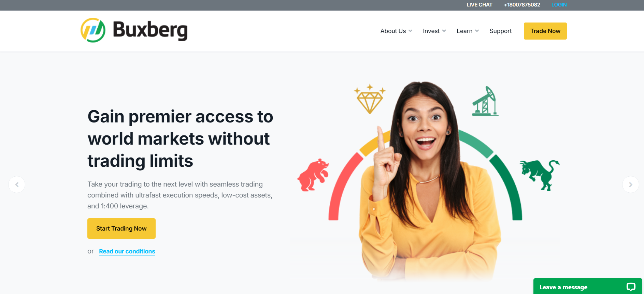The image size is (644, 294).
Task: Open LIVE CHAT in top bar
Action: (479, 5)
